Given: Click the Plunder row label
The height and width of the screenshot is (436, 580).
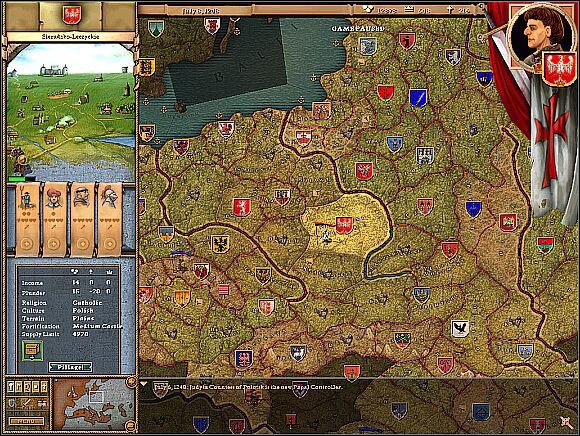Looking at the screenshot, I should [x=33, y=293].
